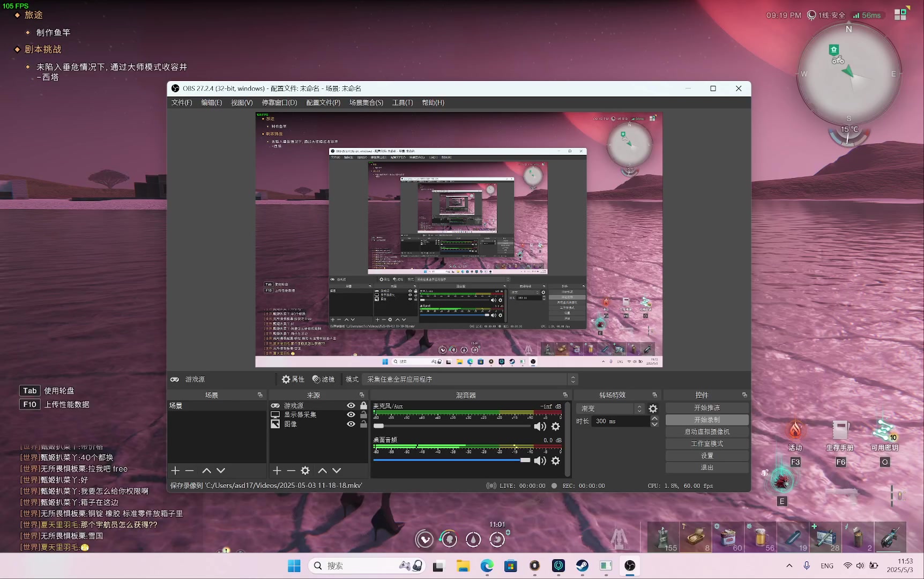The width and height of the screenshot is (924, 579).
Task: Open the 视图(V) menu
Action: coord(242,102)
